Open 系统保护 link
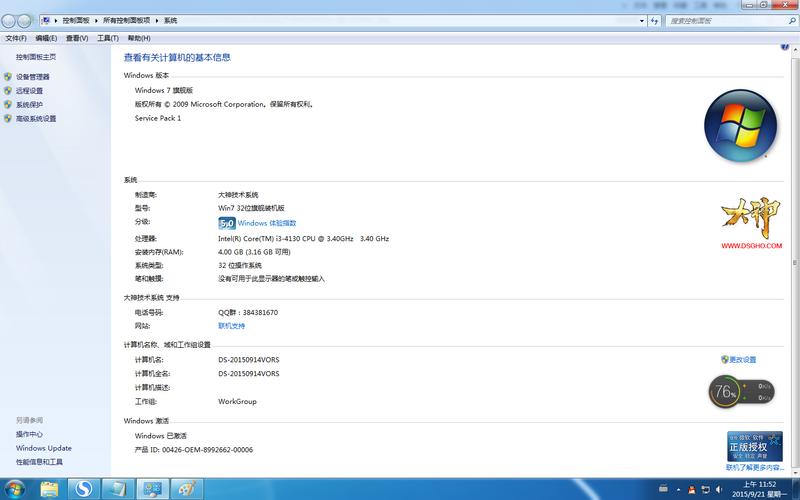The height and width of the screenshot is (500, 800). click(x=29, y=105)
